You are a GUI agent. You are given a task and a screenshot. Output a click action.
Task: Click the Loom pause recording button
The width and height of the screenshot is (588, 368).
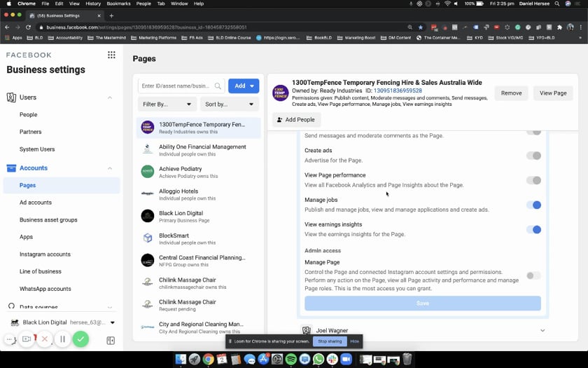click(x=62, y=339)
